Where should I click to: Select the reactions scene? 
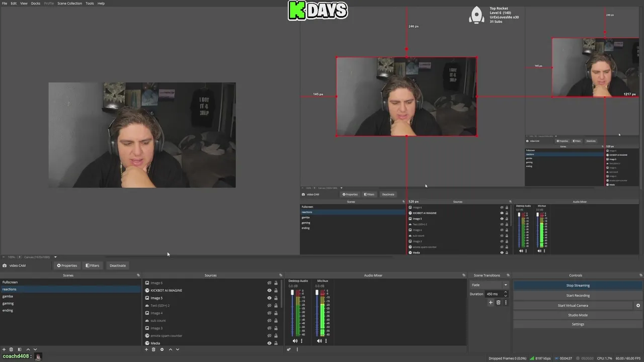click(x=70, y=289)
